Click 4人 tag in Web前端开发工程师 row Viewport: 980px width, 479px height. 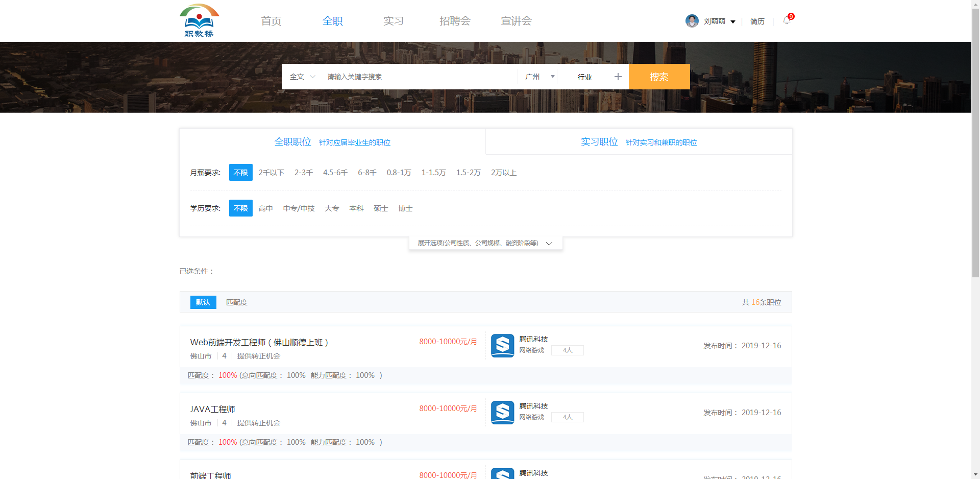pos(568,350)
